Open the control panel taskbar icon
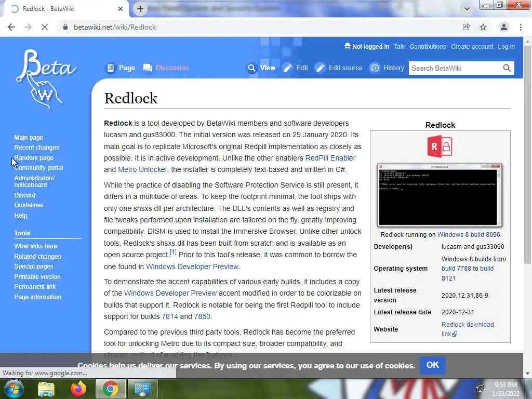This screenshot has width=532, height=399. click(142, 389)
